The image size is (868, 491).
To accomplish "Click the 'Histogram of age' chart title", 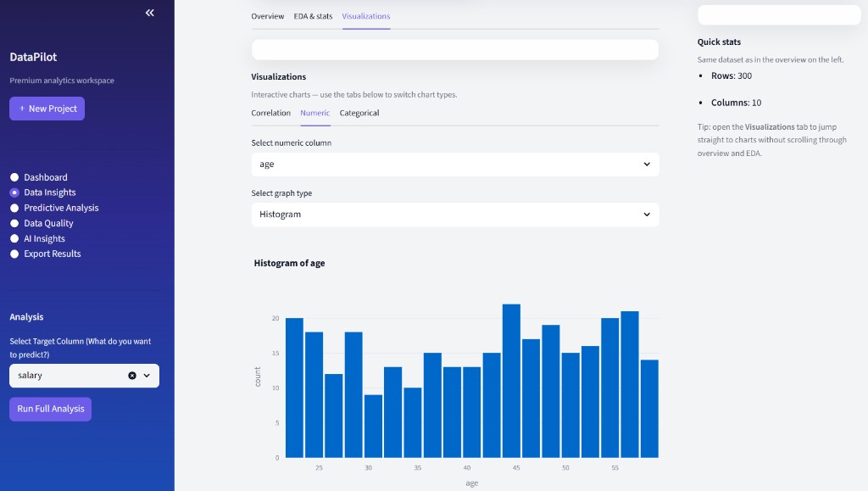I will (x=289, y=263).
